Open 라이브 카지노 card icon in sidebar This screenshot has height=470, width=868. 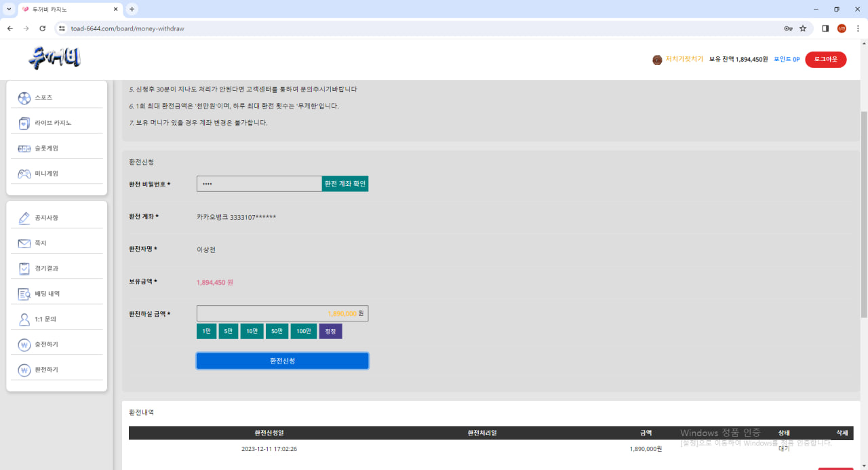(24, 123)
